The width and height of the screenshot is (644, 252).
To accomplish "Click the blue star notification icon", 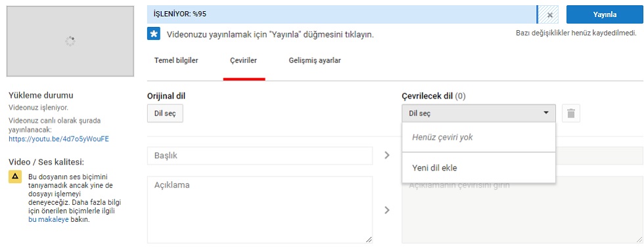I will click(154, 34).
